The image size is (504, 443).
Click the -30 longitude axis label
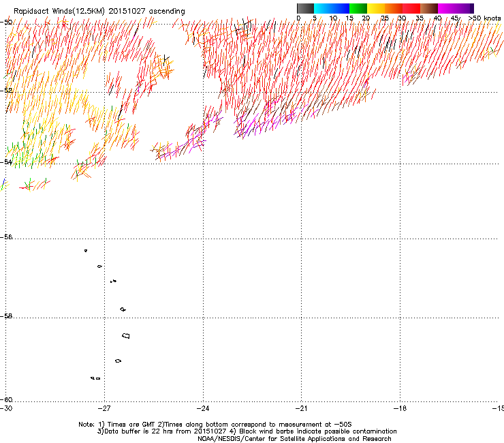point(6,408)
